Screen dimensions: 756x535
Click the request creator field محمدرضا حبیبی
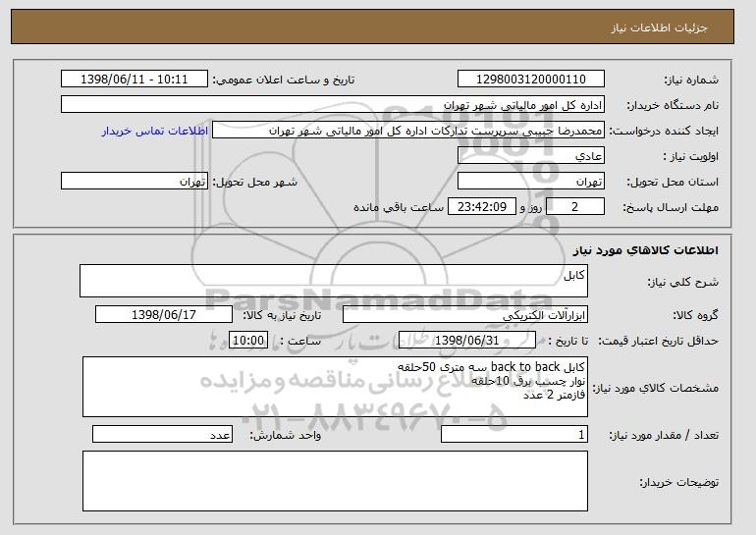408,131
